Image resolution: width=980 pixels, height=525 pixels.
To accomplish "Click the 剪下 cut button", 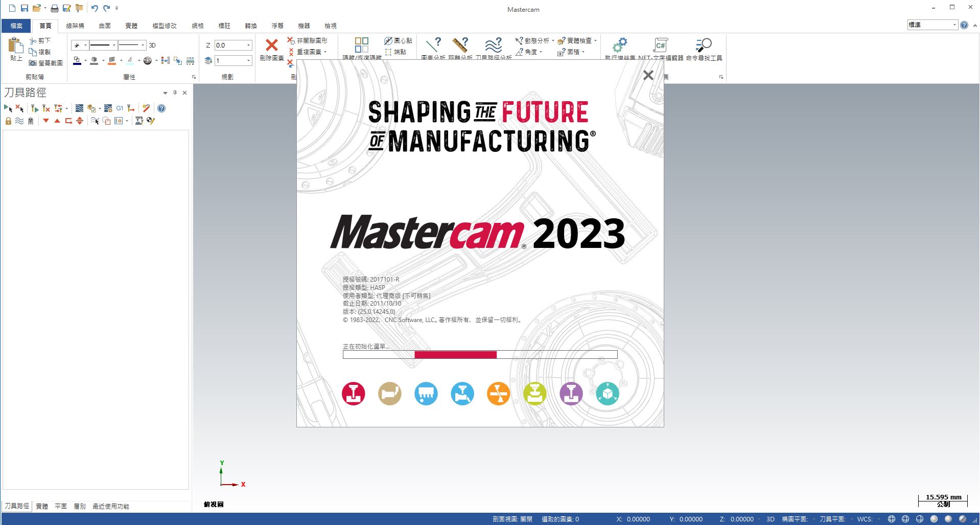I will [x=40, y=40].
